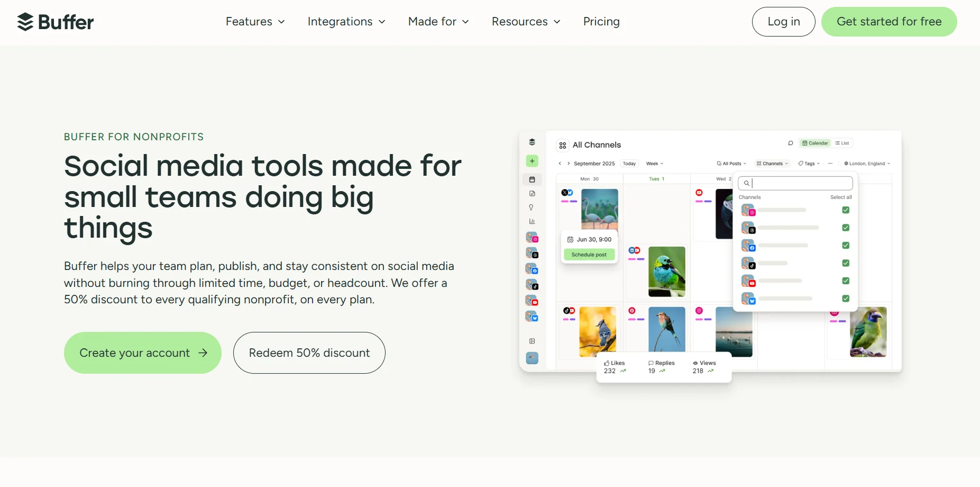980x487 pixels.
Task: Click Create your account button
Action: click(x=143, y=353)
